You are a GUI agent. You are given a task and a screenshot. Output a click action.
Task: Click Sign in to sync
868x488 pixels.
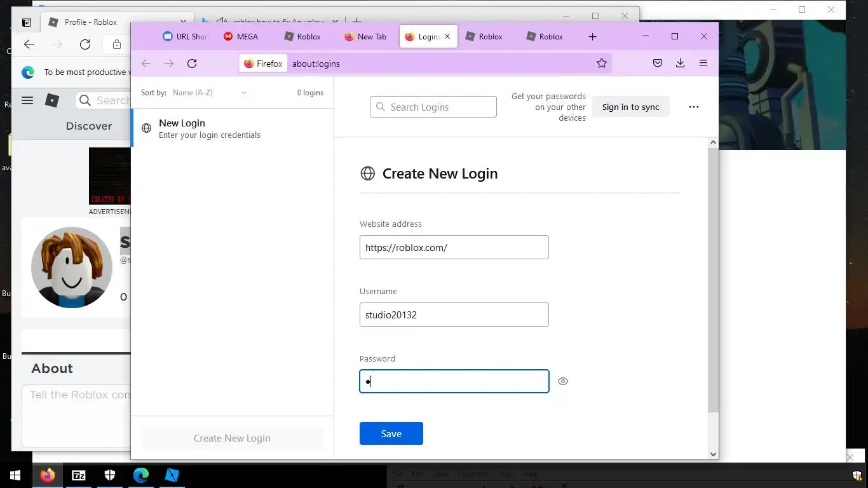pyautogui.click(x=631, y=107)
